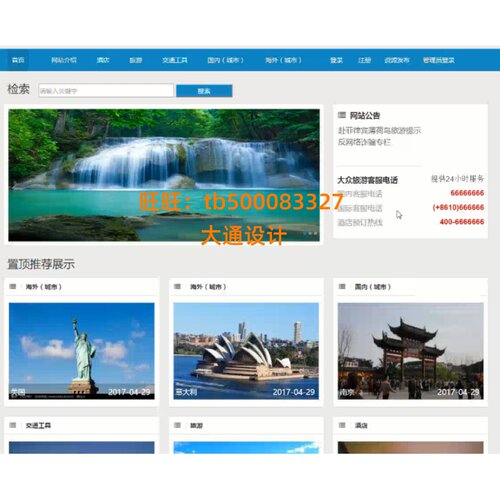Click the 置顶推荐展示 section heading

(41, 264)
